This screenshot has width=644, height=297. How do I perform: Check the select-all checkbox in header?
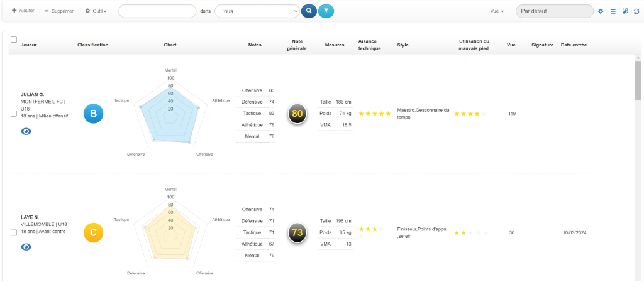(x=14, y=39)
